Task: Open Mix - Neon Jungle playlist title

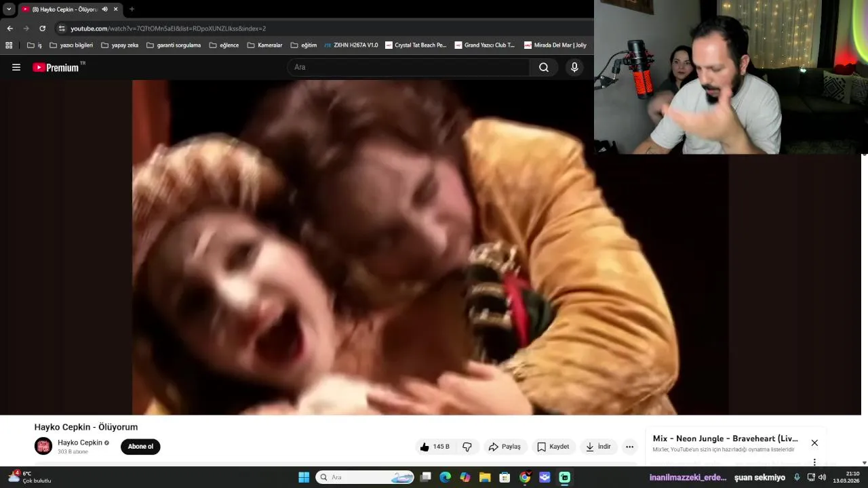Action: pos(725,439)
